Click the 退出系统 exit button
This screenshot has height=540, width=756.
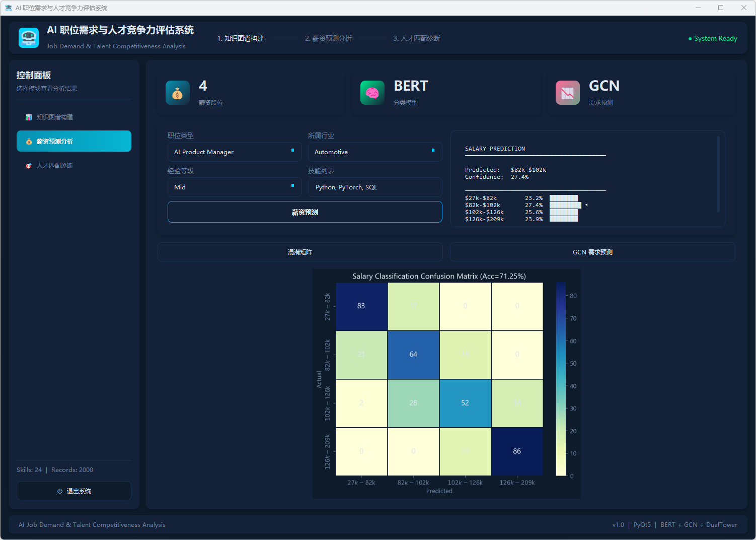pyautogui.click(x=74, y=491)
